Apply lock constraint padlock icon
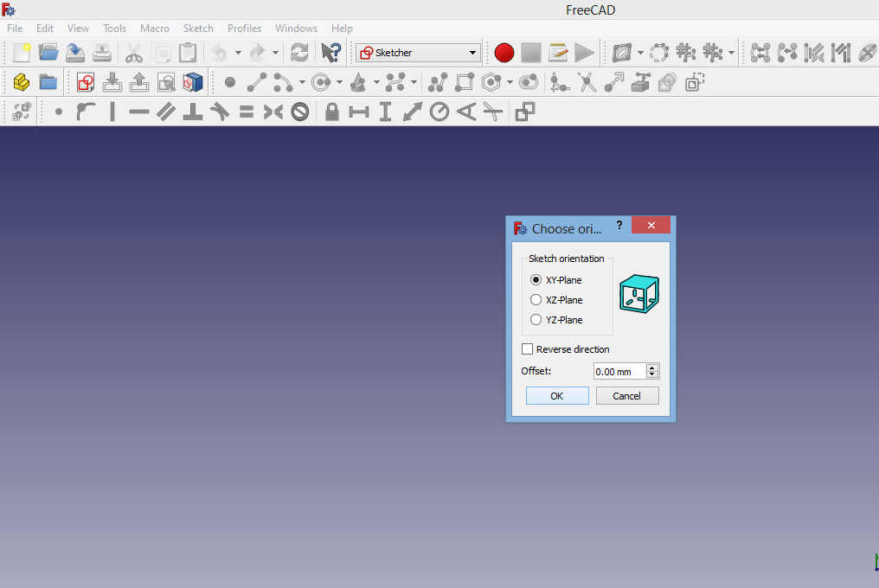Image resolution: width=879 pixels, height=588 pixels. [332, 112]
